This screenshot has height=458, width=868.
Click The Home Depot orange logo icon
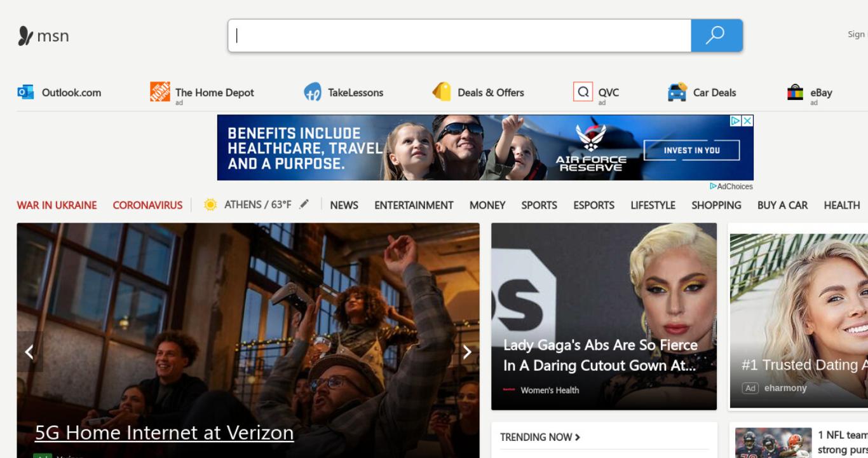160,92
